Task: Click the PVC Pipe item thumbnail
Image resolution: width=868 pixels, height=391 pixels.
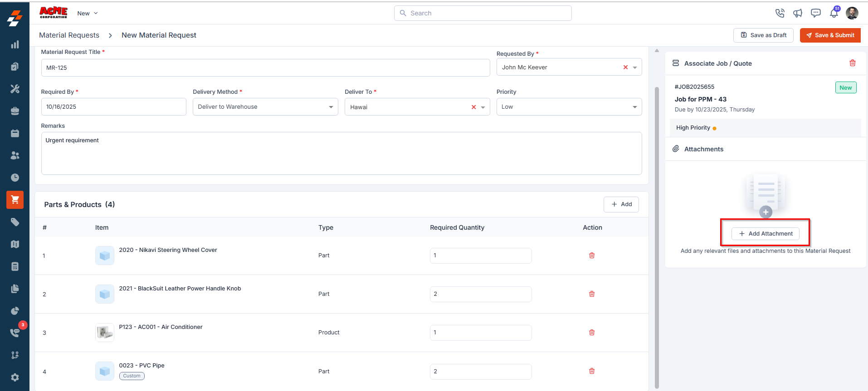Action: (105, 371)
